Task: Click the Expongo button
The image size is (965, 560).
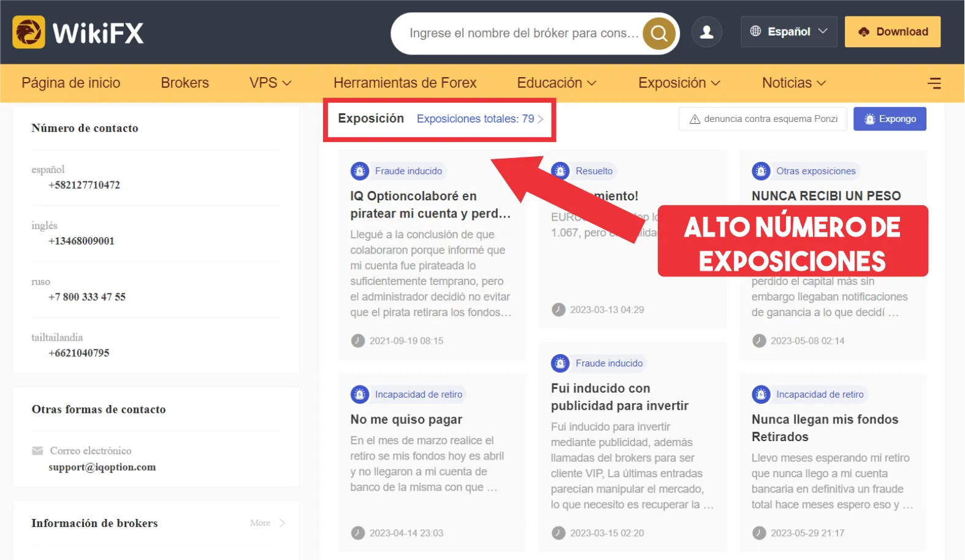Action: tap(890, 119)
